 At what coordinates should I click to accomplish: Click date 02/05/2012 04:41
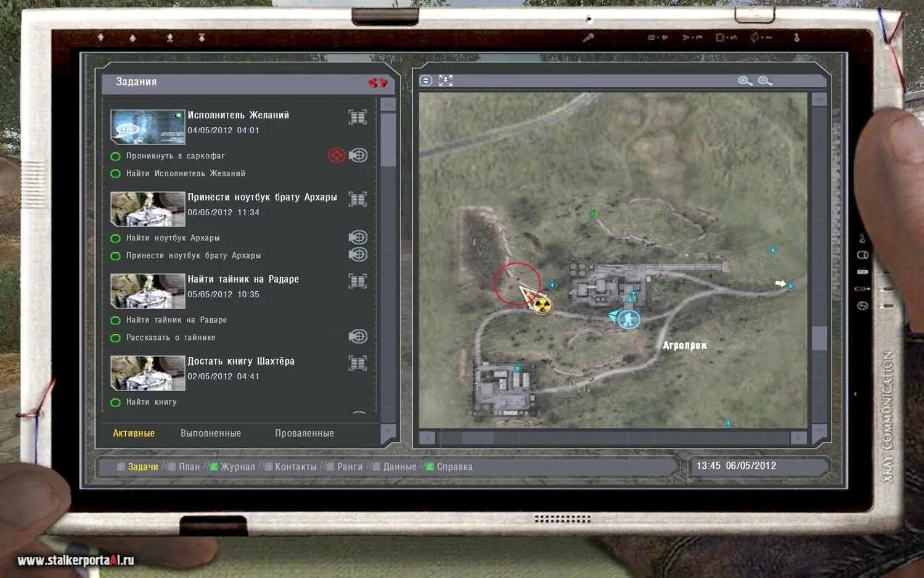(x=223, y=377)
